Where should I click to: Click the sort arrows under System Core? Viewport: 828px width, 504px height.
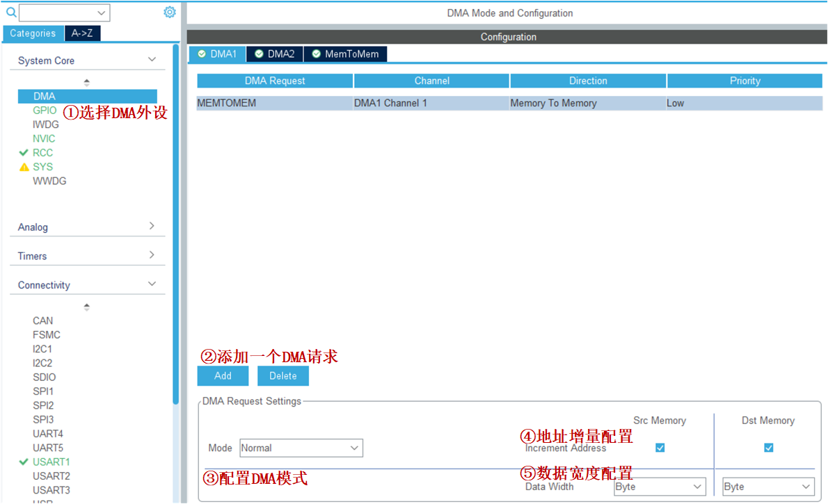point(87,82)
